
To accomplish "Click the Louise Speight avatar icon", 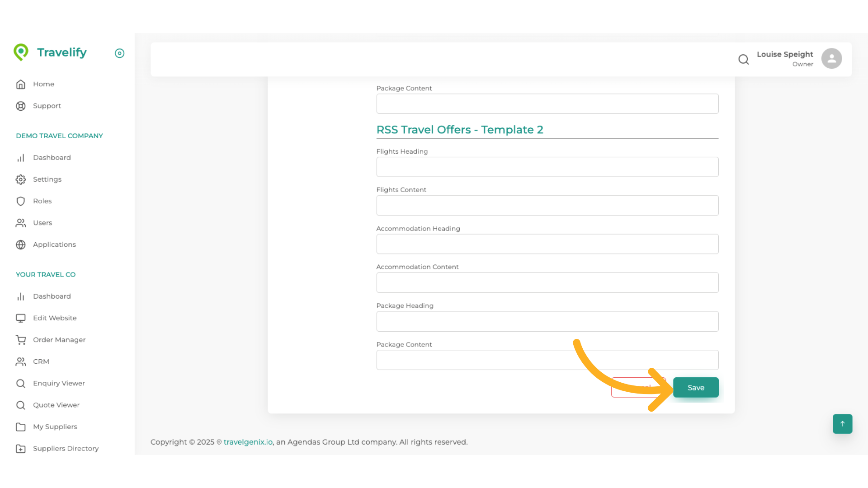I will coord(832,58).
